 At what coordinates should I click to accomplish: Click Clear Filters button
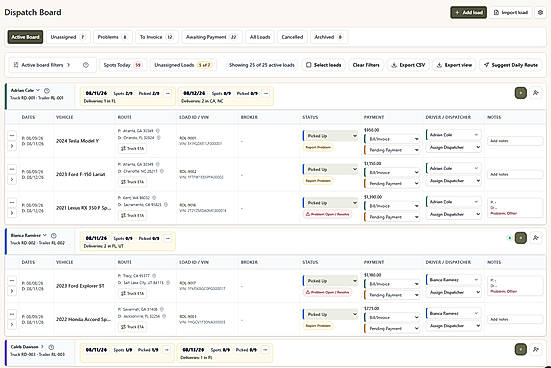click(x=366, y=65)
